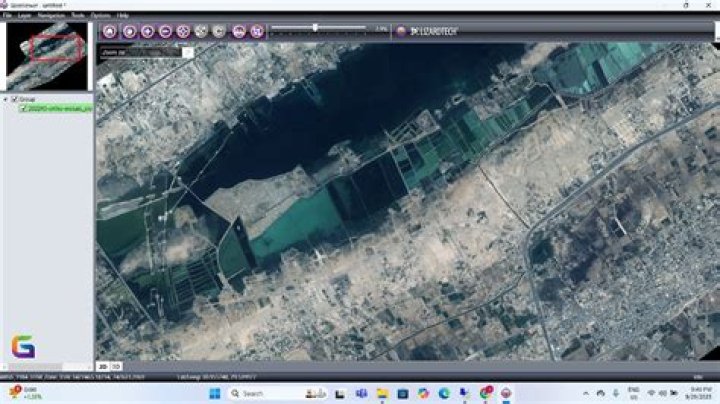Image resolution: width=720 pixels, height=404 pixels.
Task: Select the Pan tool icon
Action: pyautogui.click(x=129, y=31)
